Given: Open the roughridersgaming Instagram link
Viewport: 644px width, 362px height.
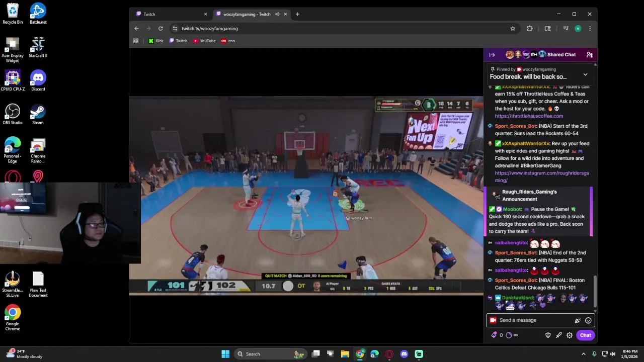Looking at the screenshot, I should [x=542, y=176].
